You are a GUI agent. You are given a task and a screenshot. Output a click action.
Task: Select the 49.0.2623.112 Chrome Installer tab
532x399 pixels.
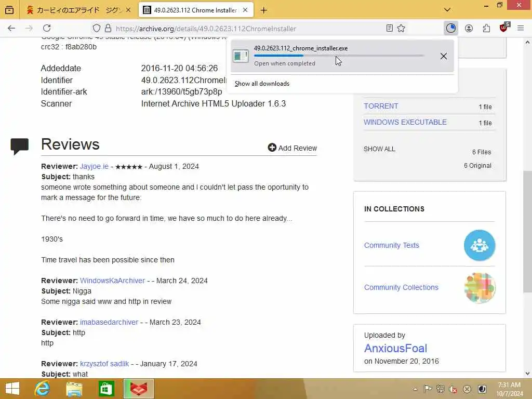point(195,10)
